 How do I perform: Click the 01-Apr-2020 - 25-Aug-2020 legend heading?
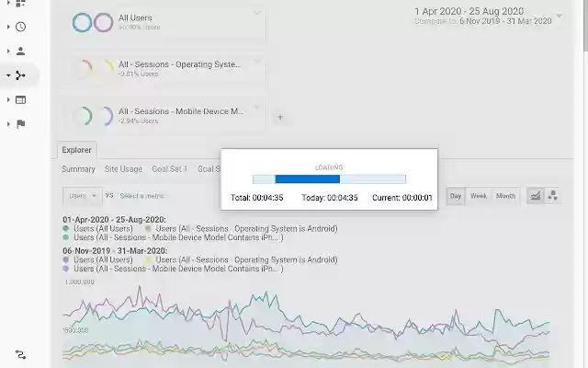114,220
